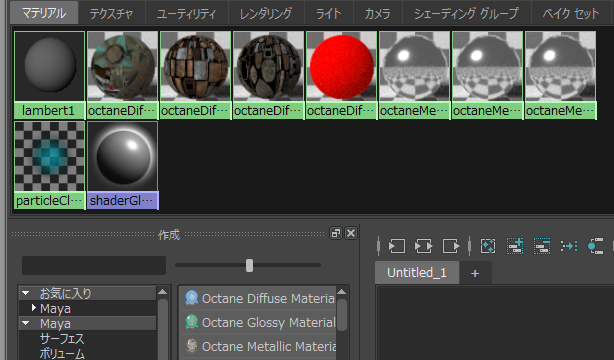Select the Untitled_1 graph tab
The height and width of the screenshot is (360, 614).
[x=417, y=273]
